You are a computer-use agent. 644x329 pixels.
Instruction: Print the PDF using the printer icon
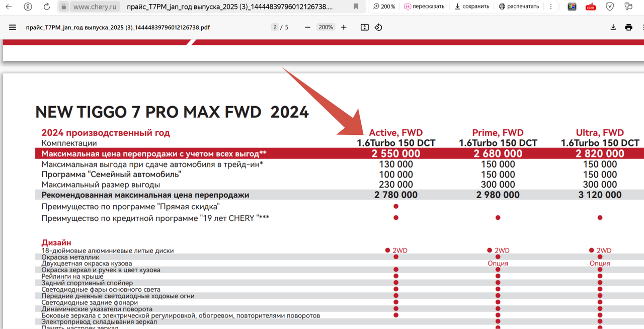tap(628, 27)
